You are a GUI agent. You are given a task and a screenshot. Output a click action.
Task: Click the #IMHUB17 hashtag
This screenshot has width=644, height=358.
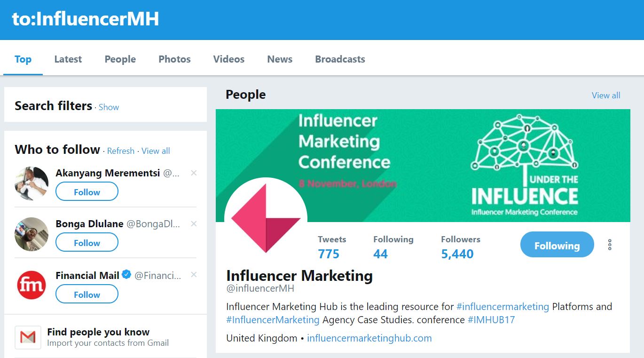(491, 320)
